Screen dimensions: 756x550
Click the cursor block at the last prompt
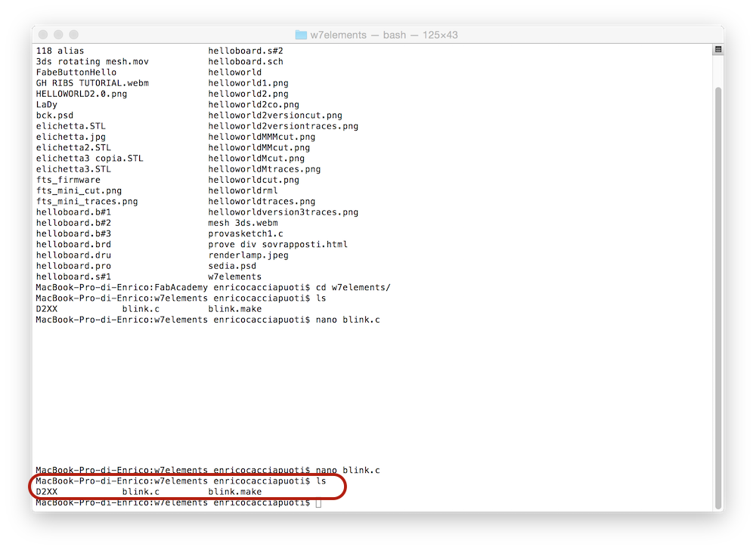pos(318,503)
